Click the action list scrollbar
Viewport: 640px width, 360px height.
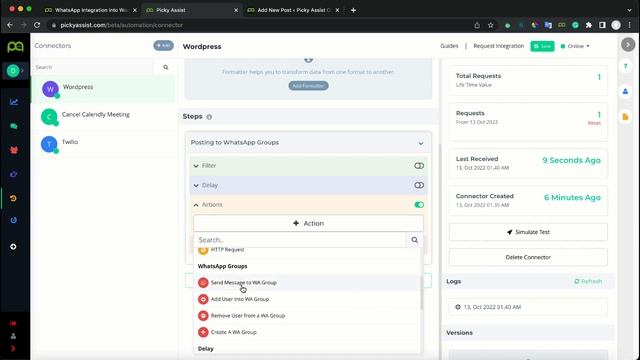pos(421,292)
